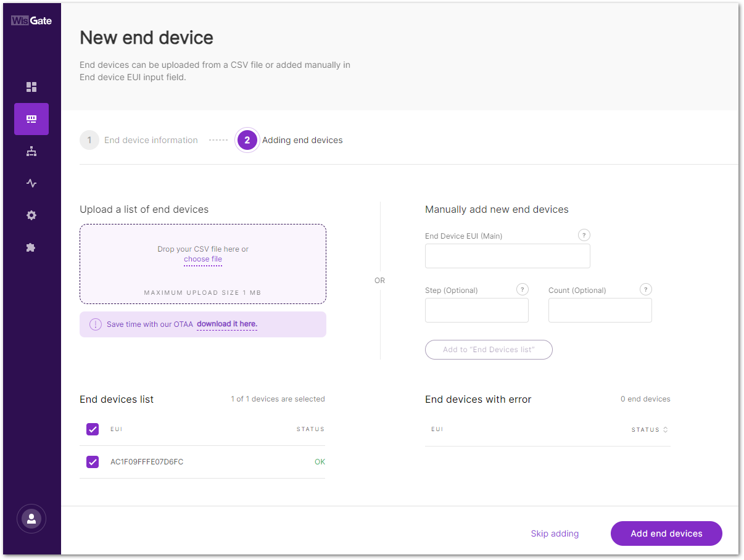Open the network topology sidebar icon
Screen dimensions: 744x560
[31, 151]
